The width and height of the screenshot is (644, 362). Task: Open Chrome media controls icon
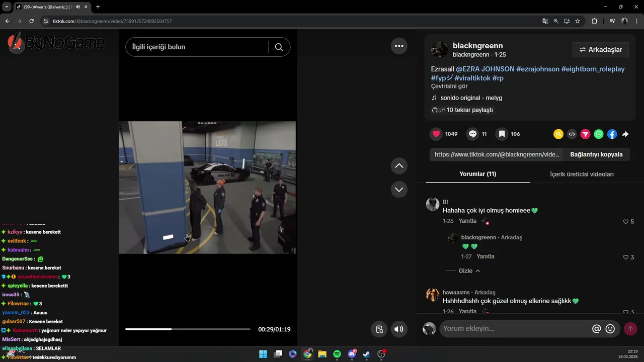[x=612, y=21]
